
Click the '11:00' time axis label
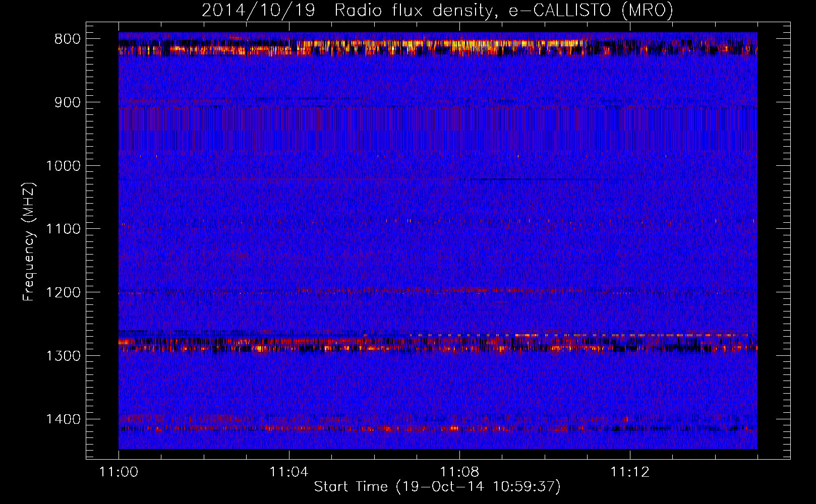(x=119, y=472)
